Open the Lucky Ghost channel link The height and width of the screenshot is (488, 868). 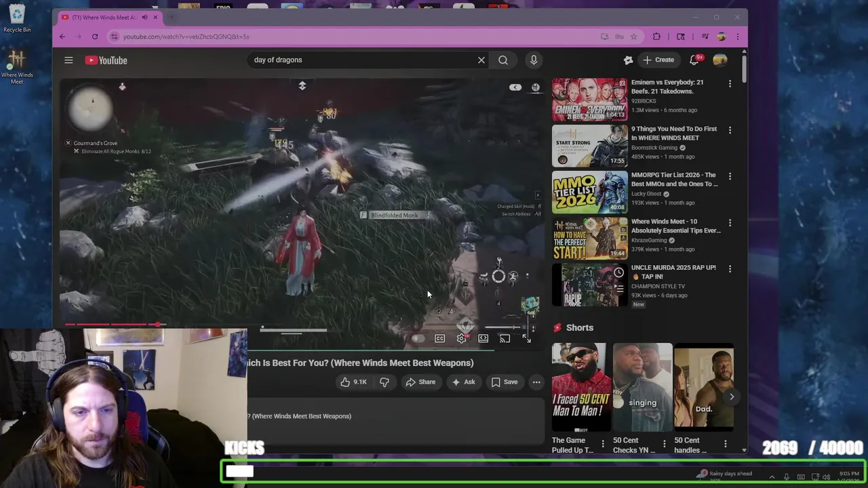646,194
